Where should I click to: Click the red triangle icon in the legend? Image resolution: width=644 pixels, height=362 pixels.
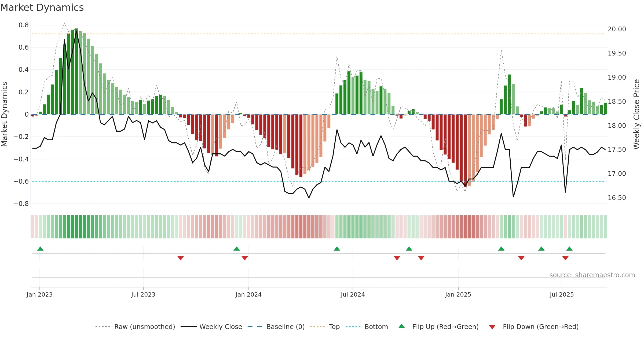[x=492, y=327]
